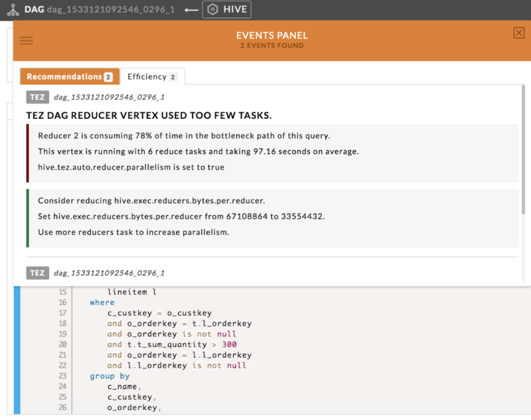Click the first TEZ badge

point(38,97)
